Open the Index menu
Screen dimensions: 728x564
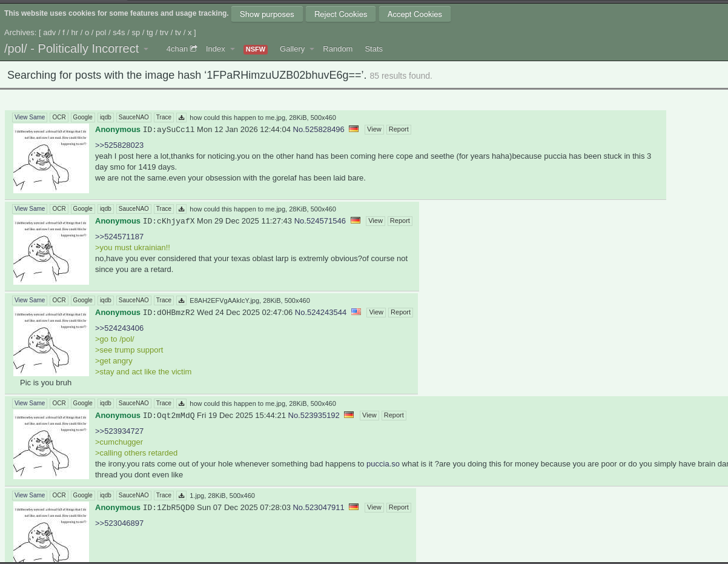215,49
